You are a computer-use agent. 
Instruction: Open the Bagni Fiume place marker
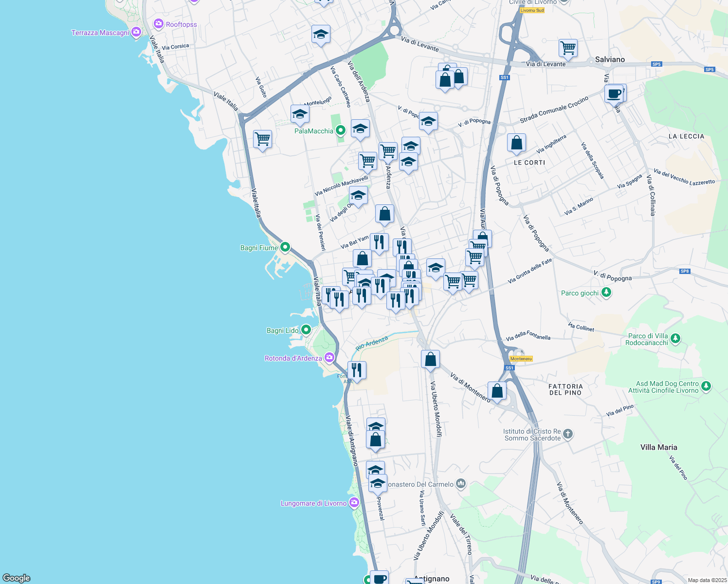click(285, 247)
